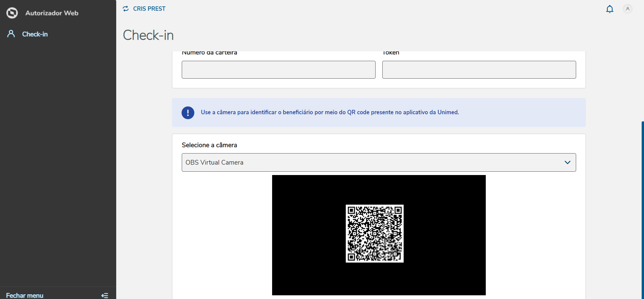Click the CRIS PREST provider link
This screenshot has width=644, height=299.
(x=149, y=9)
